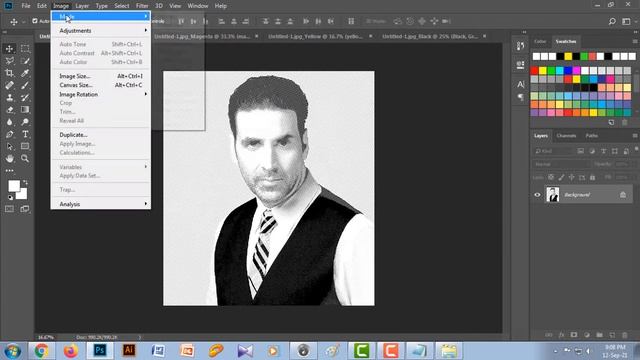The width and height of the screenshot is (640, 360).
Task: Select the Rectangle shape tool
Action: 25,147
